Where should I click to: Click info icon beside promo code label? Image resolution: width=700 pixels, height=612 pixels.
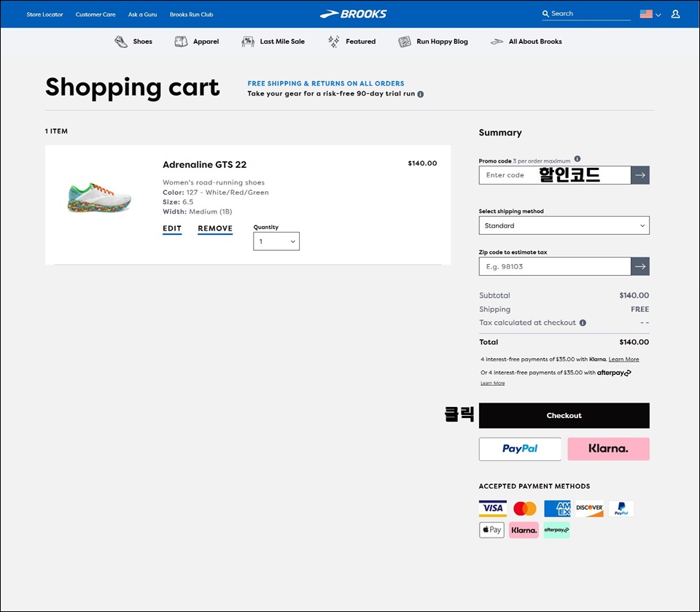[x=577, y=158]
